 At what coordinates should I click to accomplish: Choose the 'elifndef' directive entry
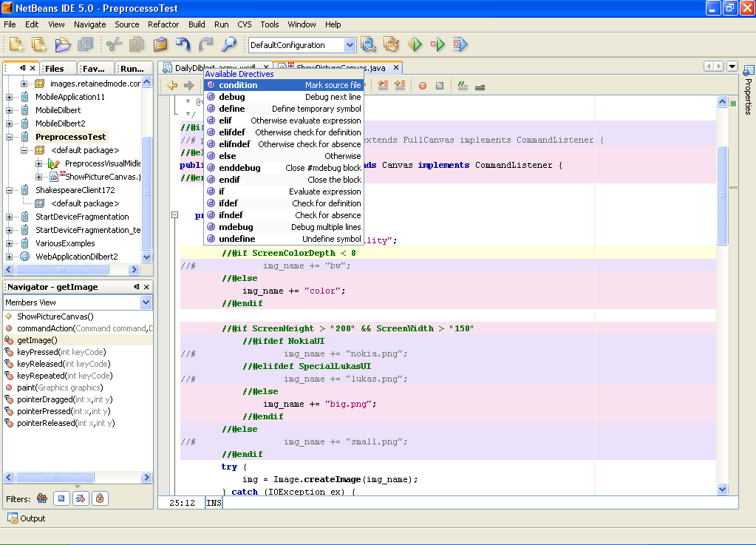coord(284,143)
